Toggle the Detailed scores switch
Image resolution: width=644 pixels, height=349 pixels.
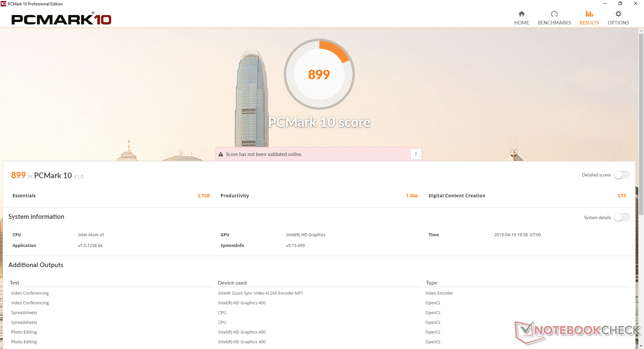[622, 175]
